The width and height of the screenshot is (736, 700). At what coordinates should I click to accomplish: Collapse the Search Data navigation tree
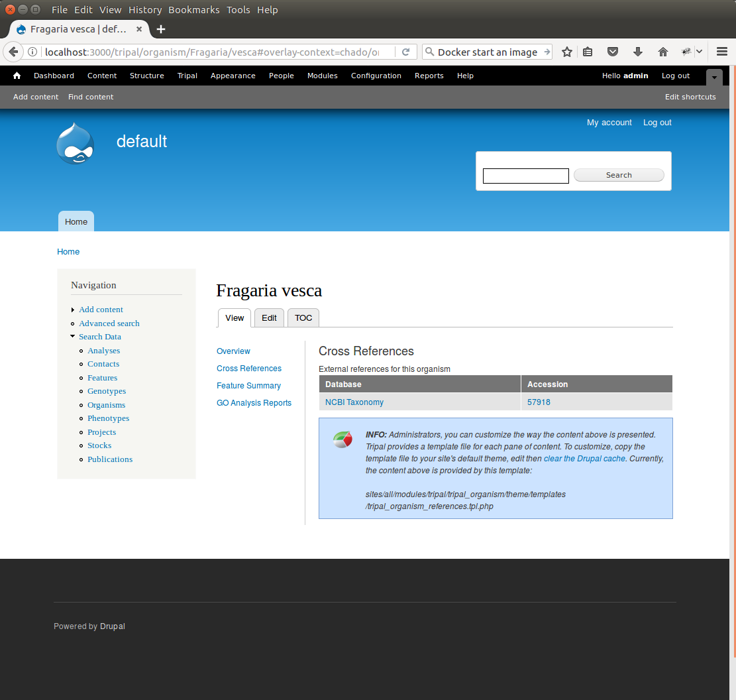[x=73, y=337]
